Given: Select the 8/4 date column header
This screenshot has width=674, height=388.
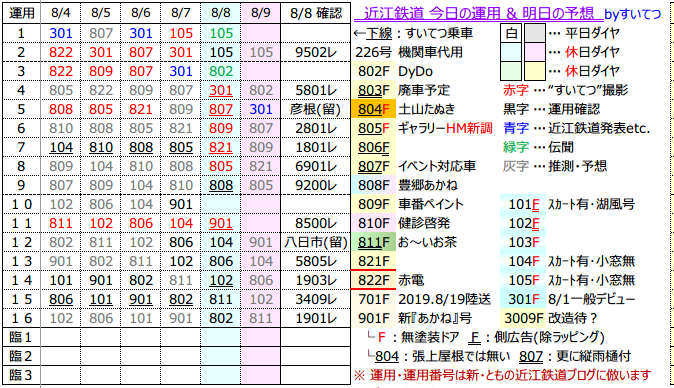Looking at the screenshot, I should coord(60,13).
